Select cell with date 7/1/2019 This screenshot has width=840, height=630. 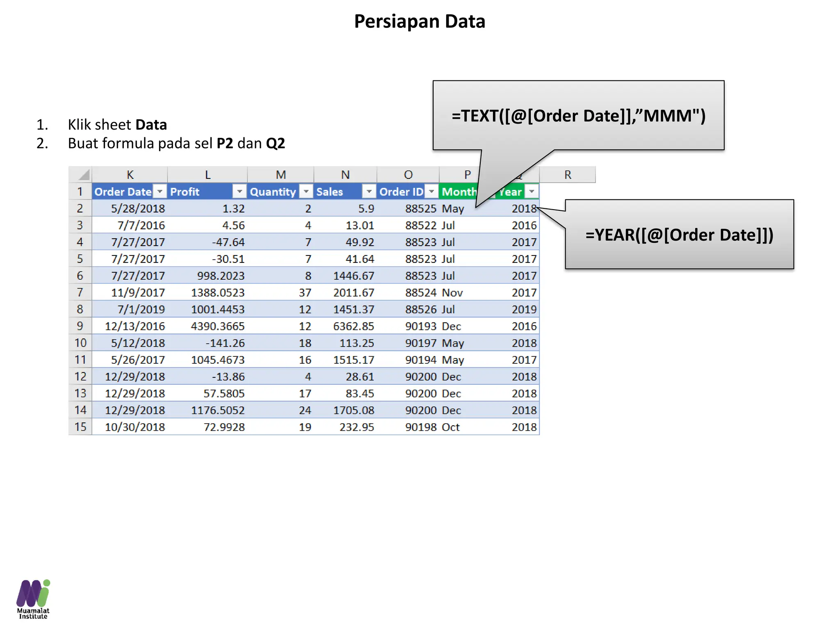pos(130,309)
